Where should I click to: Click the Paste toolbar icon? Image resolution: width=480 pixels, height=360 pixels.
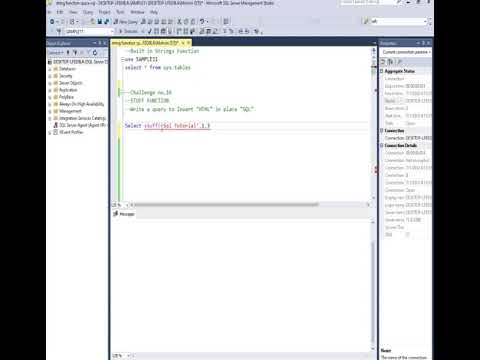[x=193, y=22]
